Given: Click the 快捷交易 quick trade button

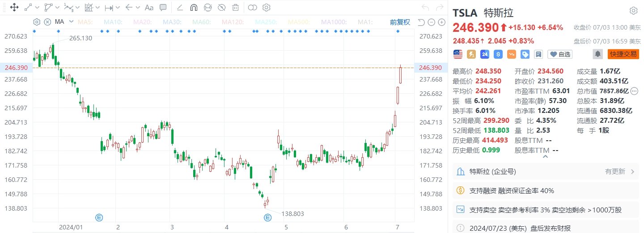Looking at the screenshot, I should tap(623, 54).
